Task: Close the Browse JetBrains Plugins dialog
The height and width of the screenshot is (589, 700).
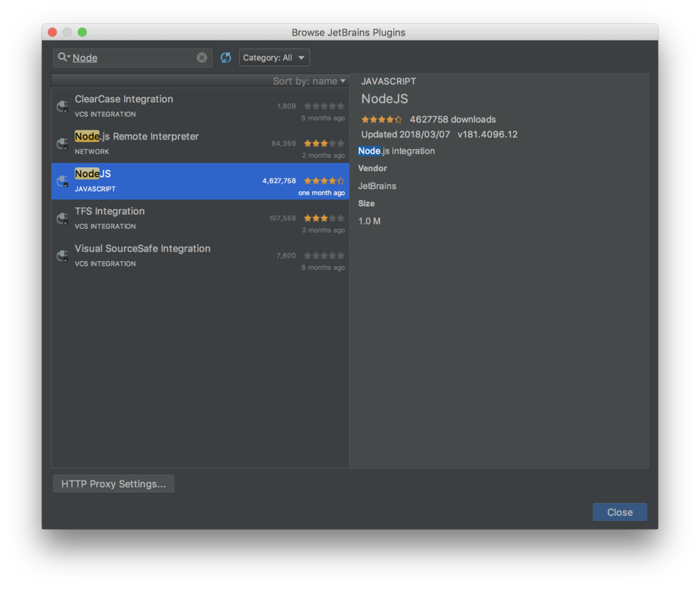Action: (x=619, y=512)
